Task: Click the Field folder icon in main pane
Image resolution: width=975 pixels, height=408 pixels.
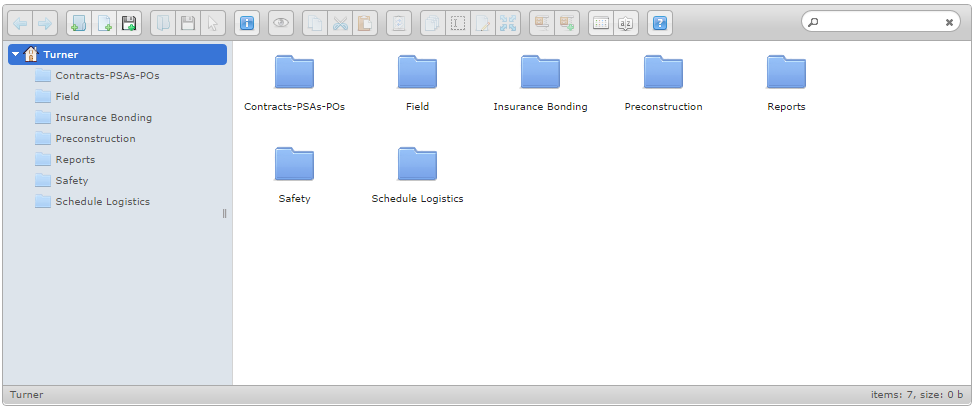Action: (x=417, y=72)
